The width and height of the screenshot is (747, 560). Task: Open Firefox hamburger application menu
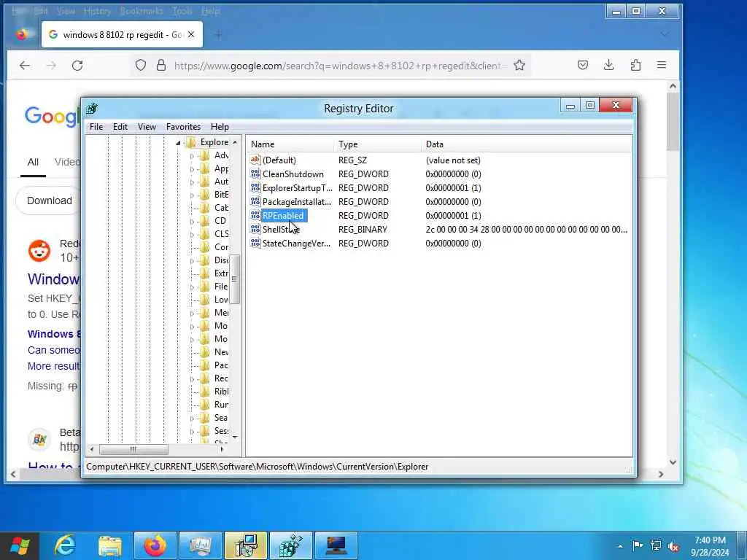[x=662, y=65]
